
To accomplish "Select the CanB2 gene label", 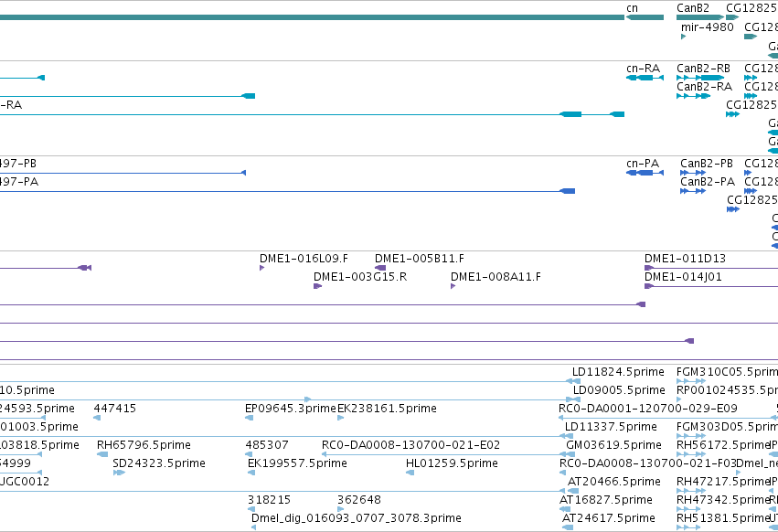I will (693, 8).
